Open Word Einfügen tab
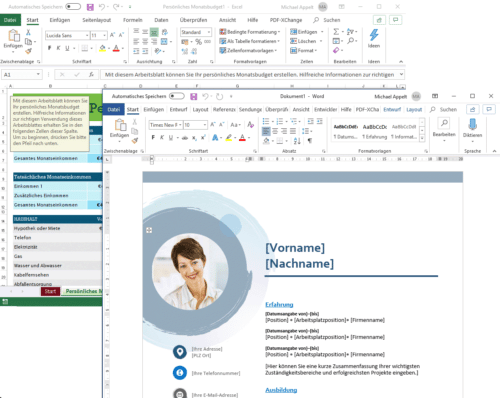The width and height of the screenshot is (500, 398). point(154,109)
